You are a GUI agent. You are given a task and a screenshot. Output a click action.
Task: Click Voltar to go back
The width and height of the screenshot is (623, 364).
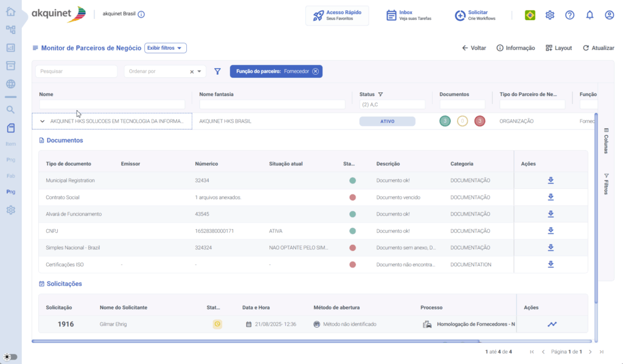pyautogui.click(x=474, y=48)
